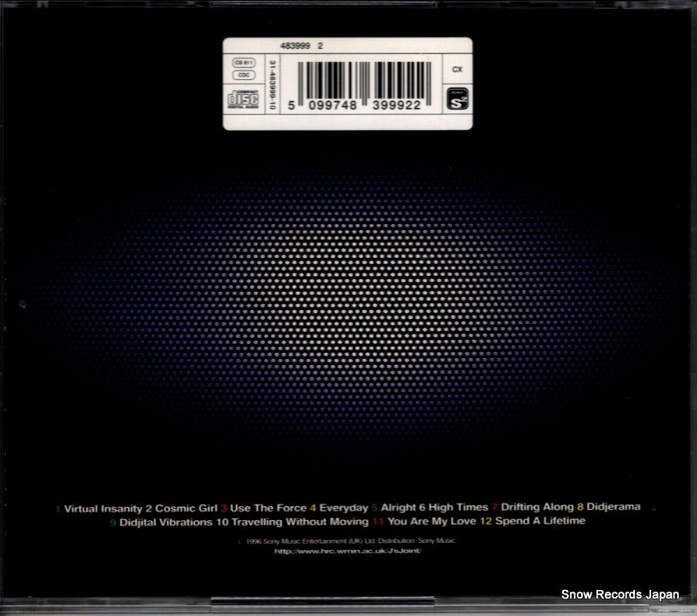
Task: Click the sideways 31-483999-10 code
Action: pos(272,83)
